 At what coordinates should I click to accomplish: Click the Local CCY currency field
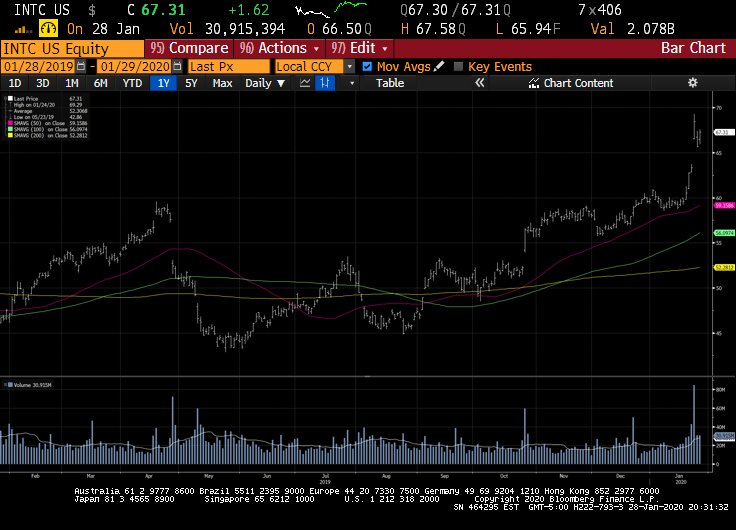pyautogui.click(x=310, y=66)
